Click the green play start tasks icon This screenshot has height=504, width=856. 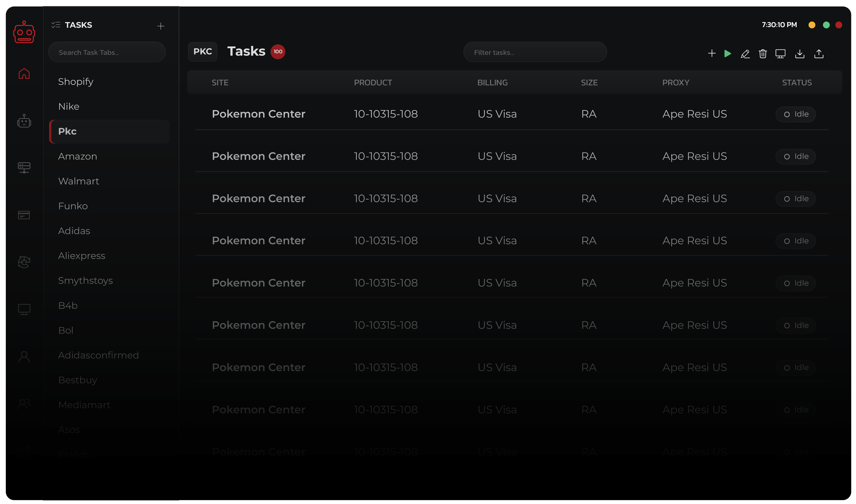pyautogui.click(x=727, y=54)
